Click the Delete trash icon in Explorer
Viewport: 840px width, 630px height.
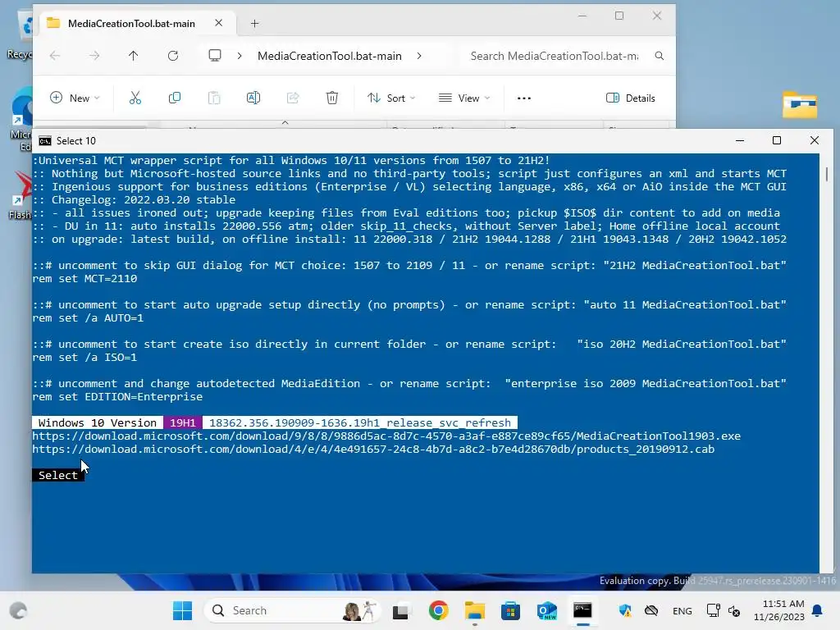click(x=332, y=98)
